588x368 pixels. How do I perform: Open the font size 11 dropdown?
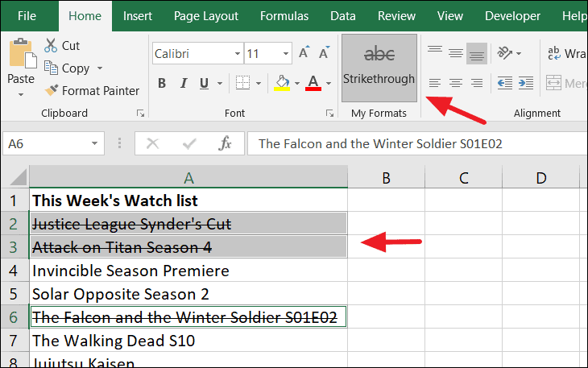[286, 54]
